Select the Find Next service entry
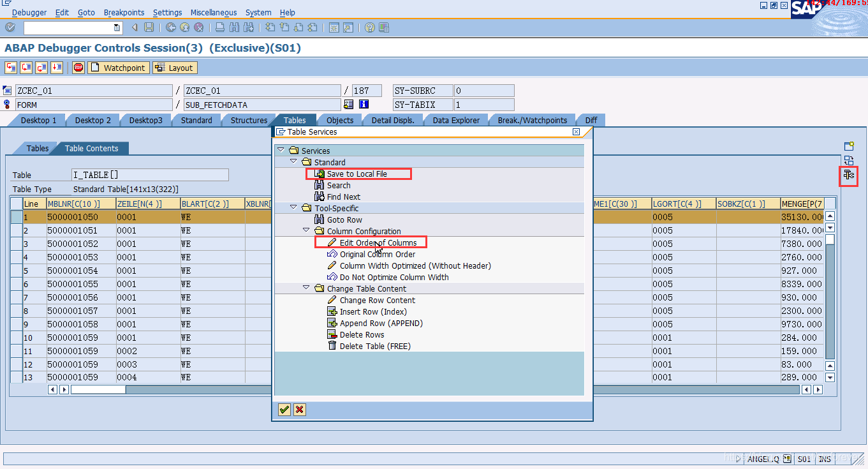 point(344,197)
